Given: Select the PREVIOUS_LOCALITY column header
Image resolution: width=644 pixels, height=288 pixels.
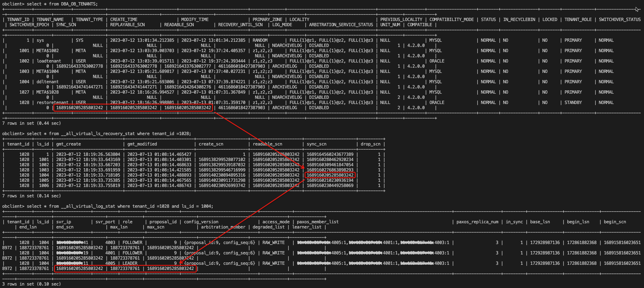Looking at the screenshot, I should [401, 19].
